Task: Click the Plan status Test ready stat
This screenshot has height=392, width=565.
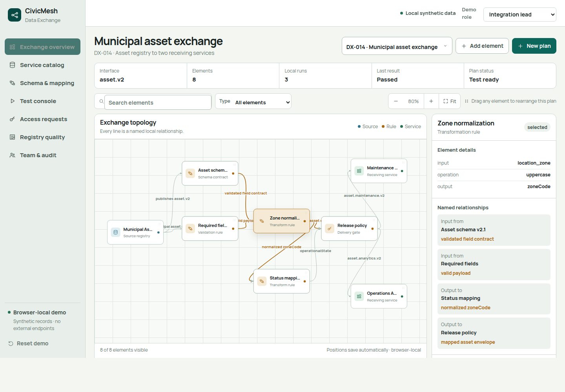Action: coord(510,76)
